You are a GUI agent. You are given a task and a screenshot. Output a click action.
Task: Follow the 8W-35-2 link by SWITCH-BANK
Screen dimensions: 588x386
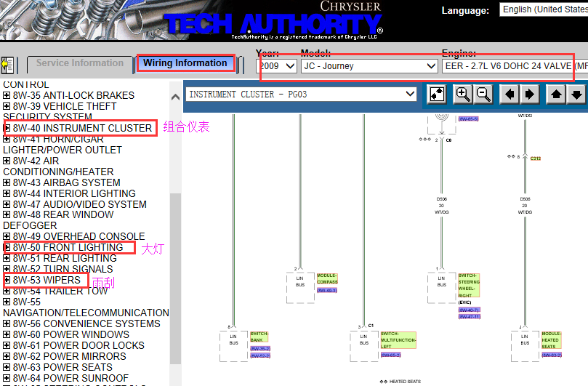tap(260, 348)
